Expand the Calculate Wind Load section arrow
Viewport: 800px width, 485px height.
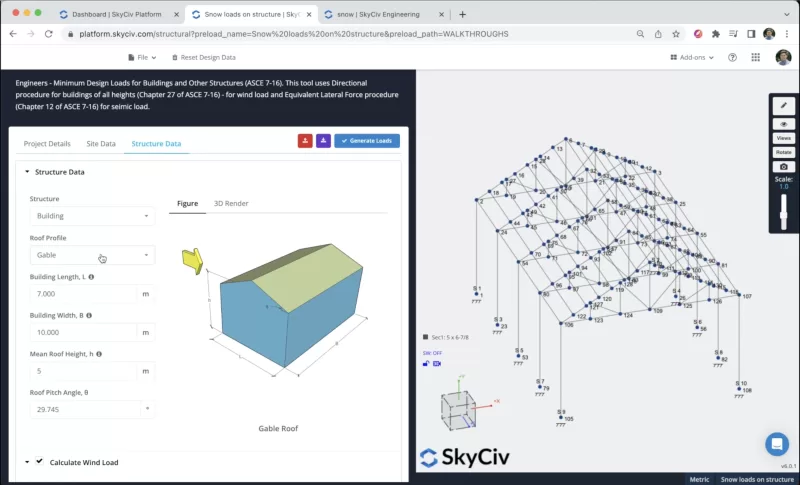27,462
